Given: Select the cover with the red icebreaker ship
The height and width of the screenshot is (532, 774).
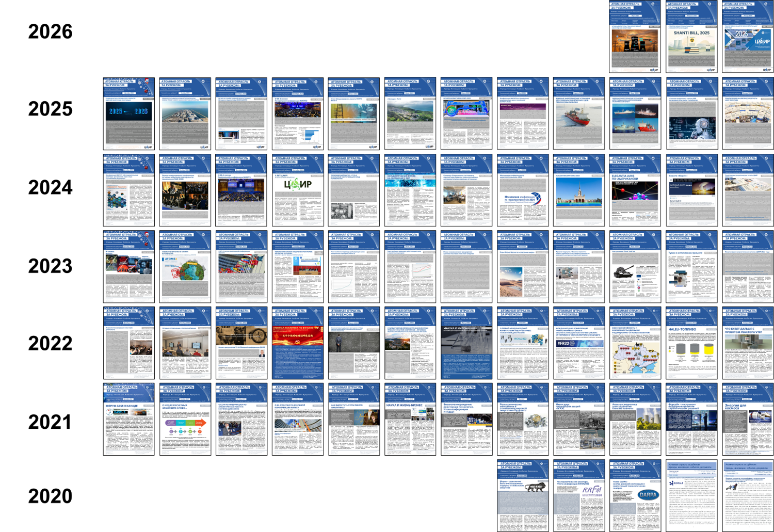Looking at the screenshot, I should click(x=579, y=114).
